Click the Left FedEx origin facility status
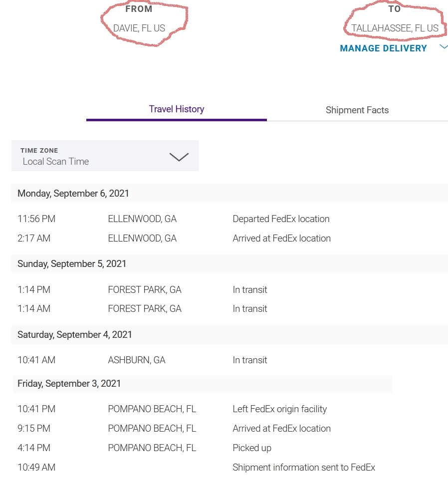This screenshot has width=448, height=500. coord(279,409)
